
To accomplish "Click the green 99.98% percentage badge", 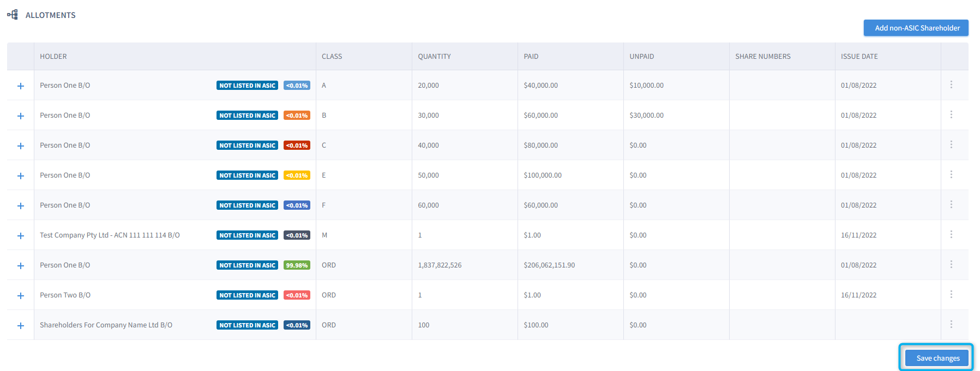I will coord(297,265).
